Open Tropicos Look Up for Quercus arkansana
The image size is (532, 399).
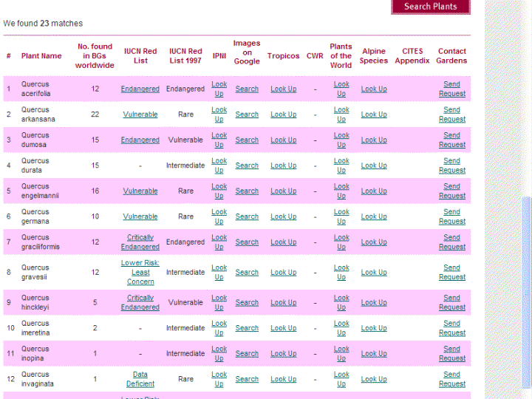point(283,115)
